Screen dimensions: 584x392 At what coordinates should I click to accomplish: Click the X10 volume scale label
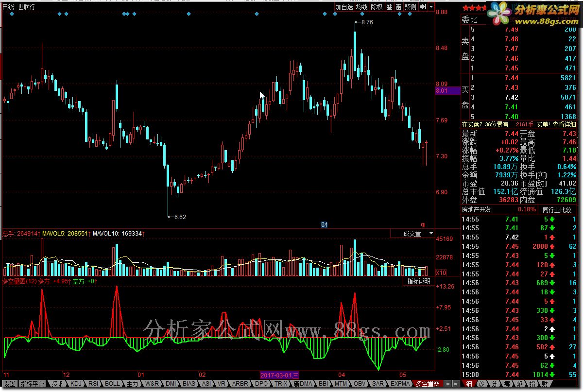click(x=441, y=273)
